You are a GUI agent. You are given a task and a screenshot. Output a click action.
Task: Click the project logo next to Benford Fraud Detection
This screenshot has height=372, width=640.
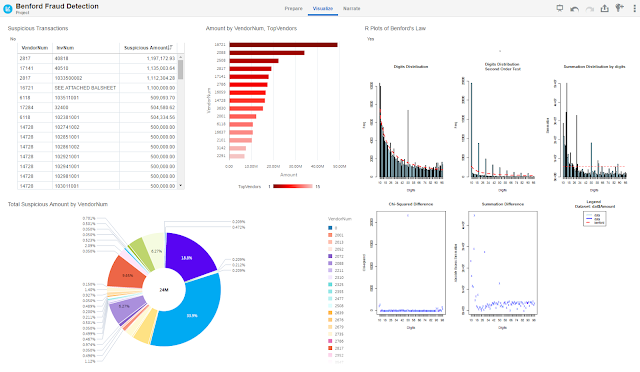pyautogui.click(x=8, y=9)
